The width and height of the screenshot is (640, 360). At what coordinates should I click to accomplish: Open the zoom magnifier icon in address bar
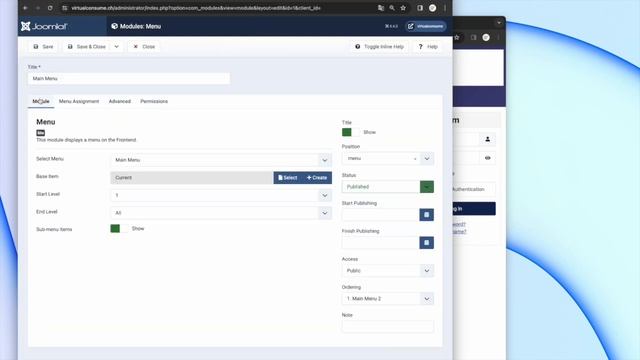pyautogui.click(x=392, y=8)
